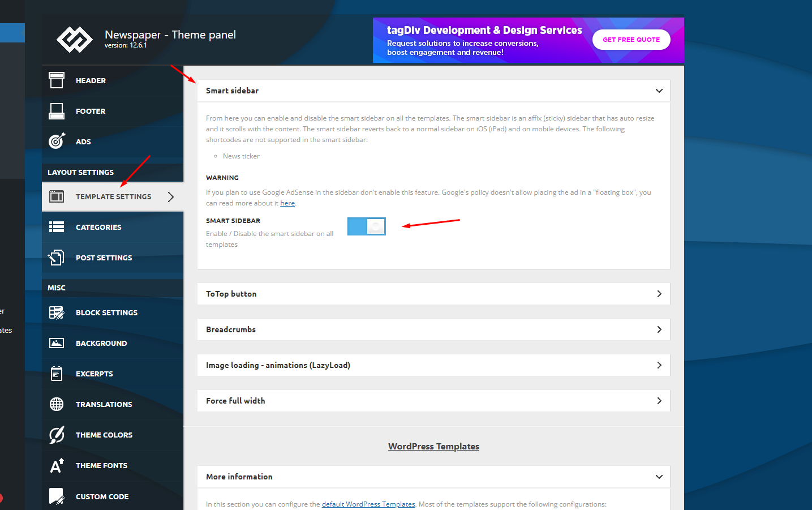Expand the Breadcrumbs section arrow
The width and height of the screenshot is (812, 510).
[659, 329]
